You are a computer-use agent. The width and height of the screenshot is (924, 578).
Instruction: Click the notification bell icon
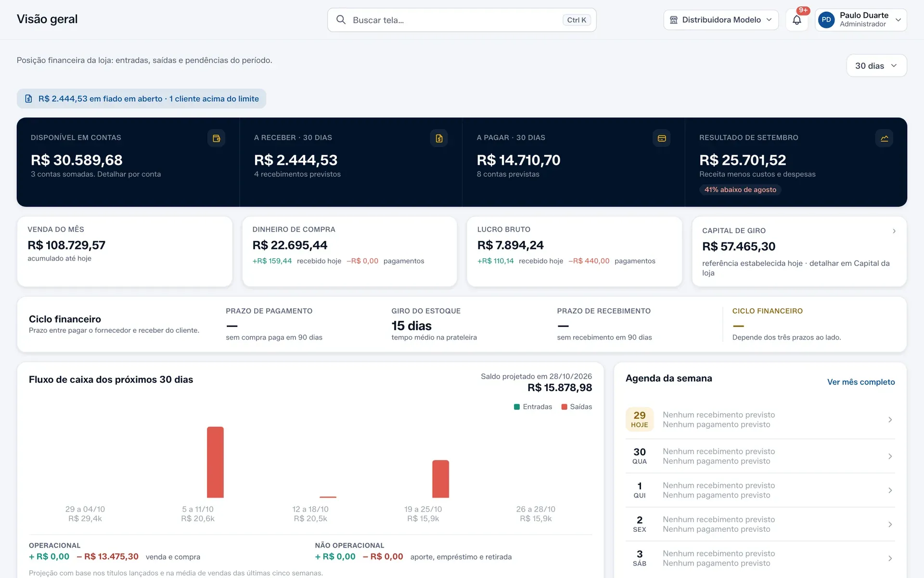pos(797,20)
